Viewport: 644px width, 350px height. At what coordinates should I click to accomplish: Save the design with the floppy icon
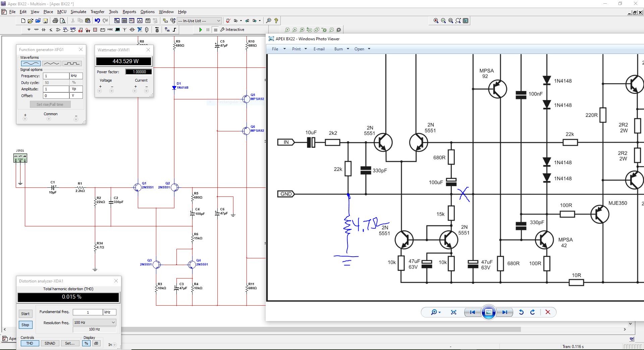[45, 21]
